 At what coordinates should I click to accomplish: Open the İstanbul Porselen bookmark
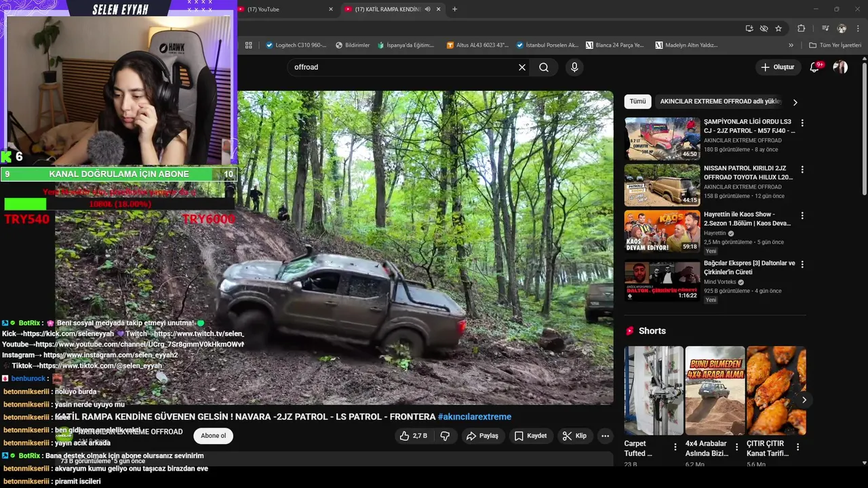pos(547,45)
